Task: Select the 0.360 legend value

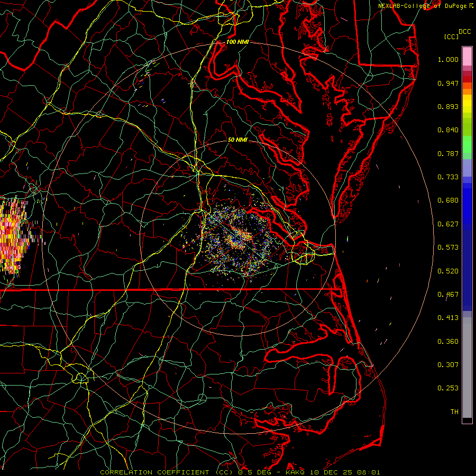Action: click(448, 342)
